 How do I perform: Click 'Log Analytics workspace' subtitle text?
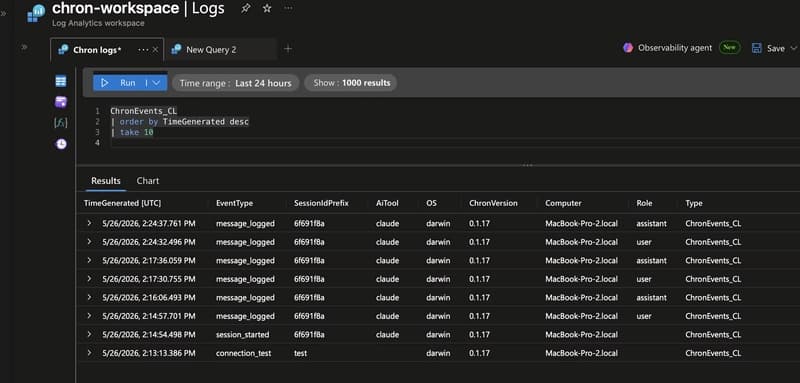click(98, 23)
